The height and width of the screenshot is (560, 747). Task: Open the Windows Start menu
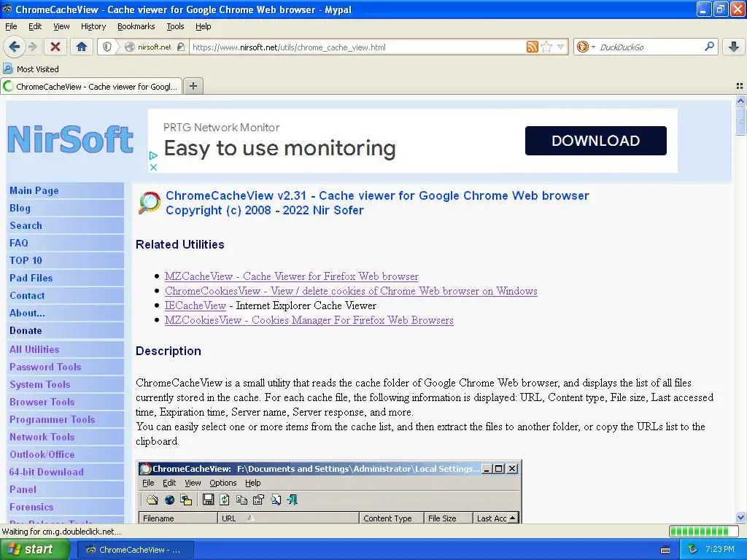point(35,549)
